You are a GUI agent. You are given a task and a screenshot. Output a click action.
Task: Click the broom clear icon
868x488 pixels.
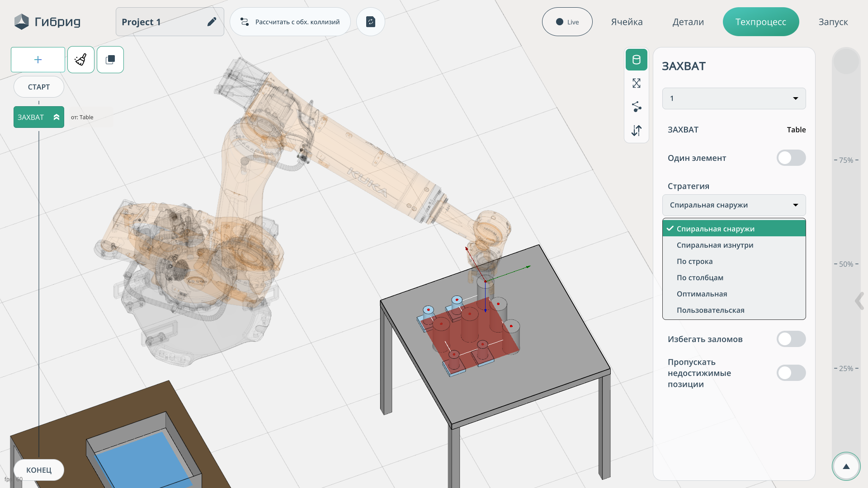[81, 60]
